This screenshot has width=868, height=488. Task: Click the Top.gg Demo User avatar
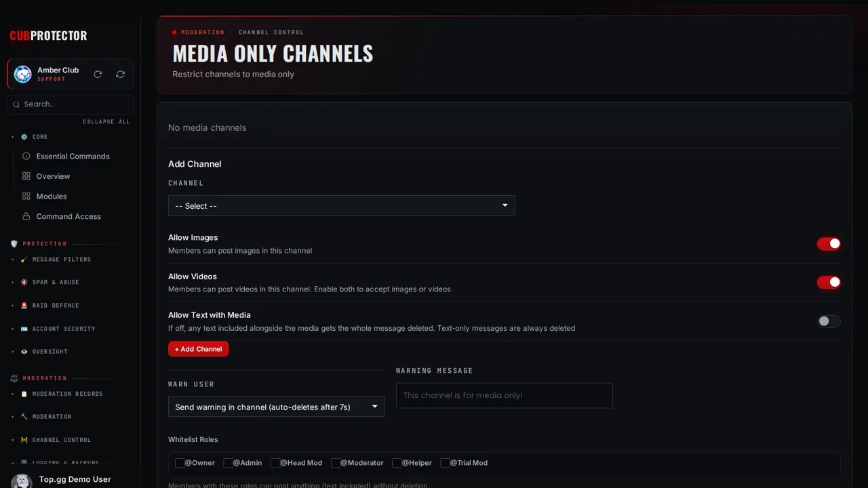[22, 481]
